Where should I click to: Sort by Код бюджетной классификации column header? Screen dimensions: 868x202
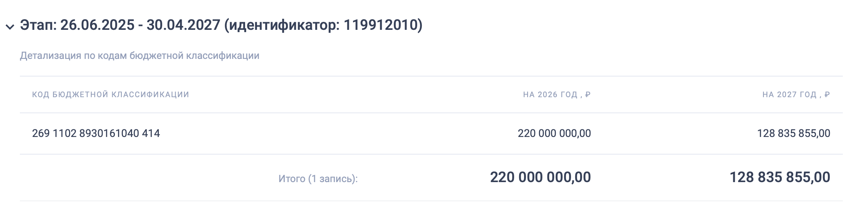tap(110, 94)
